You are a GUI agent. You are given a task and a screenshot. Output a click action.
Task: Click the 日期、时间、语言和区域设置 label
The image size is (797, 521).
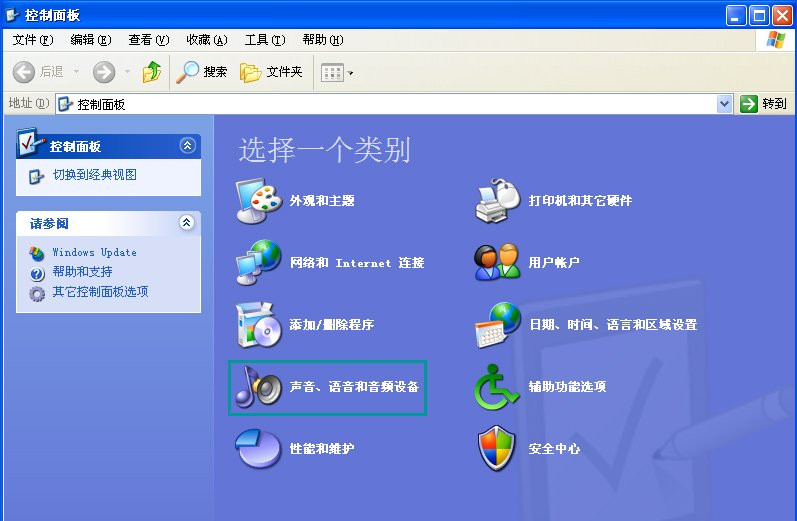613,325
